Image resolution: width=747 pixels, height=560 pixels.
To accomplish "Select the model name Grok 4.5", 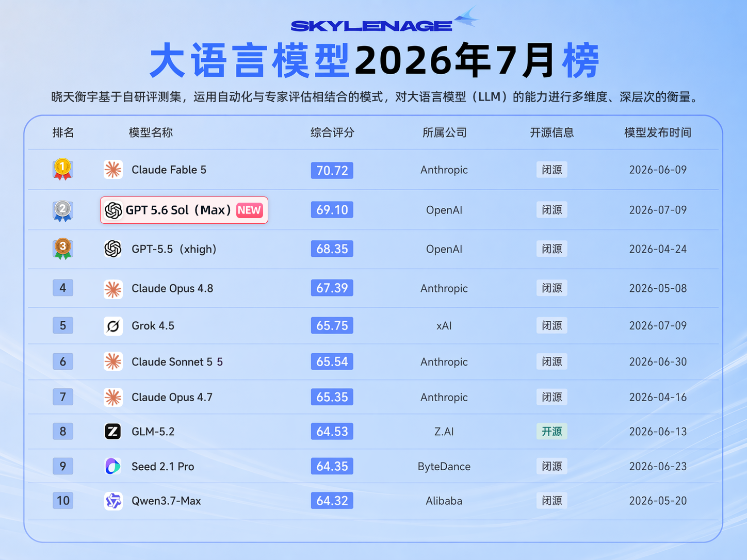I will pos(153,326).
